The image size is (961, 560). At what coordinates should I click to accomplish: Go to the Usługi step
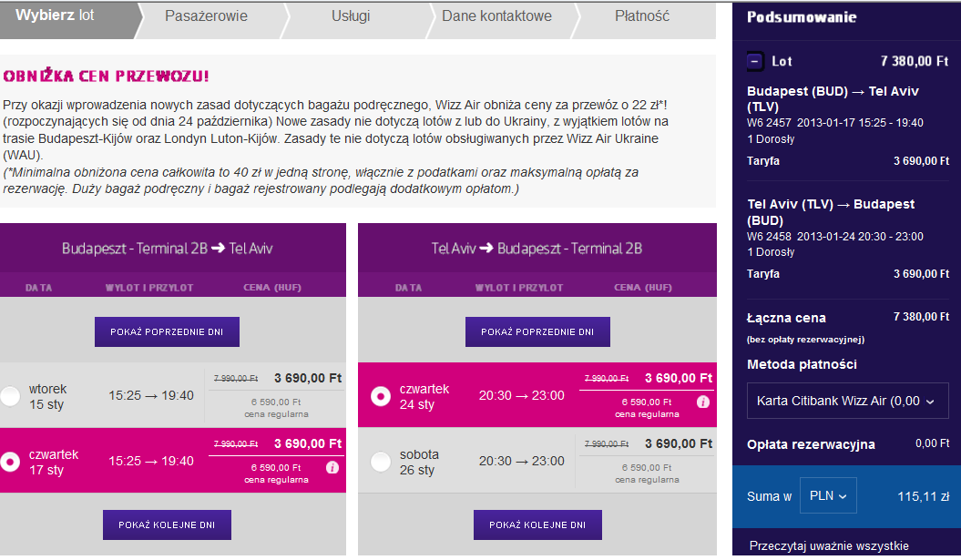click(x=351, y=15)
